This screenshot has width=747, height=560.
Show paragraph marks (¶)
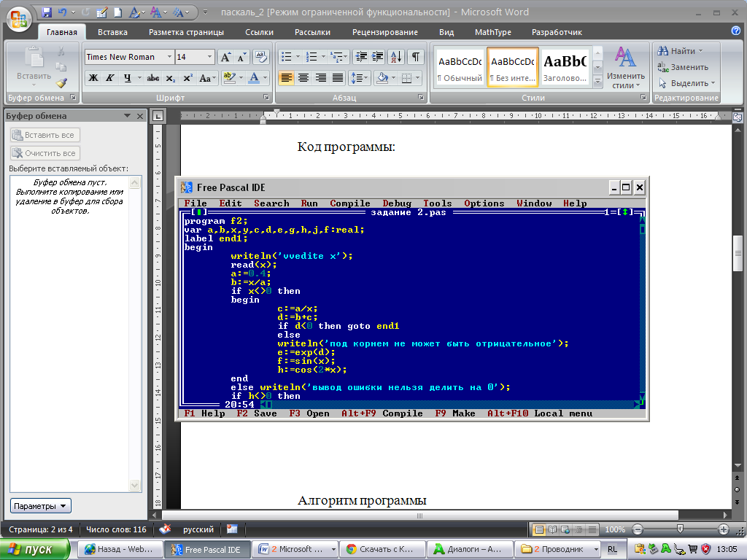[415, 57]
